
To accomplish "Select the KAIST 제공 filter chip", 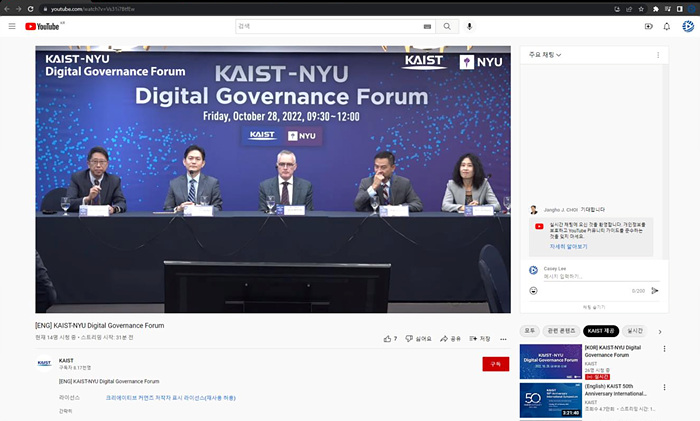I will (601, 331).
